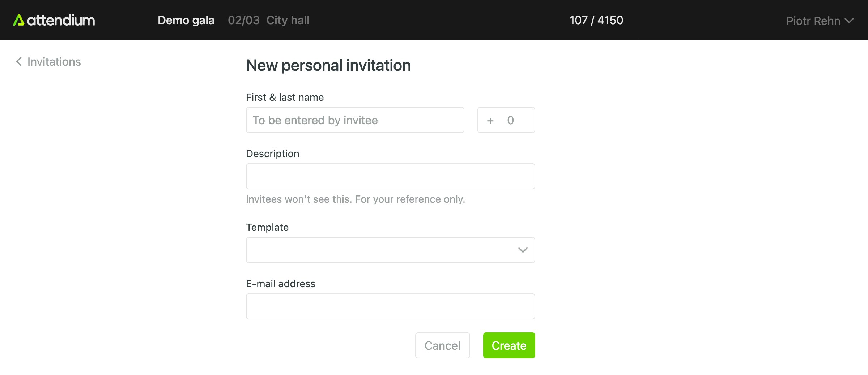Click the green Attendium logo mark
This screenshot has width=868, height=375.
18,20
